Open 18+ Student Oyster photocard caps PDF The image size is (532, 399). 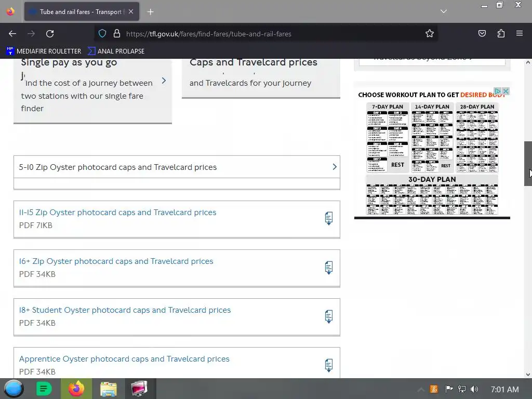click(x=125, y=310)
